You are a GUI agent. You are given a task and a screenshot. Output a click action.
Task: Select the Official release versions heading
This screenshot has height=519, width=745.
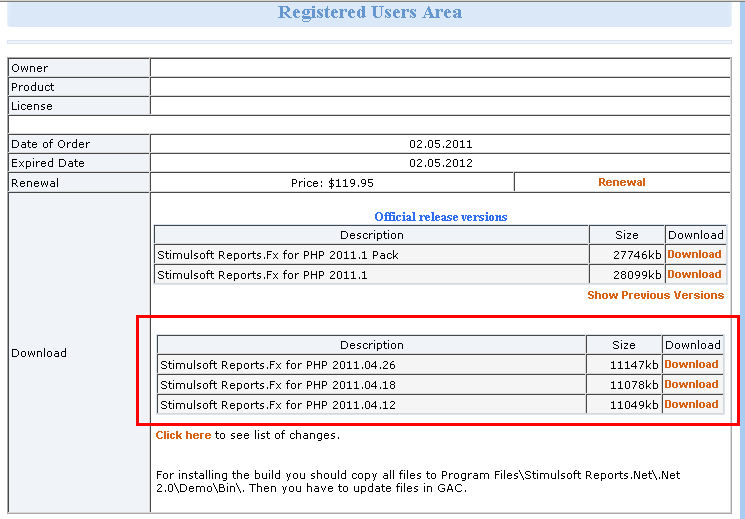coord(441,217)
